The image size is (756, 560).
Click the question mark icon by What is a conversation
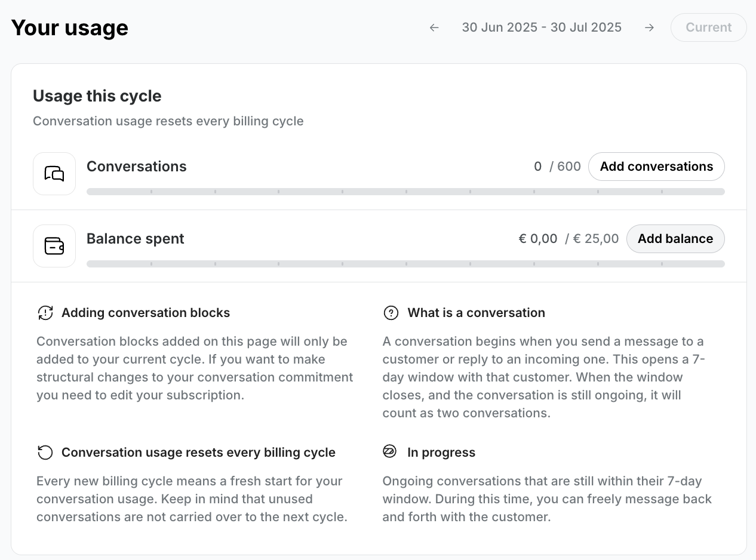click(391, 313)
